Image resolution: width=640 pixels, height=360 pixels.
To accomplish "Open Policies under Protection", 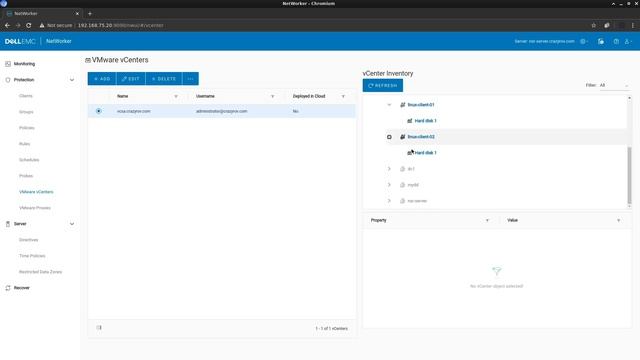I will (x=27, y=128).
